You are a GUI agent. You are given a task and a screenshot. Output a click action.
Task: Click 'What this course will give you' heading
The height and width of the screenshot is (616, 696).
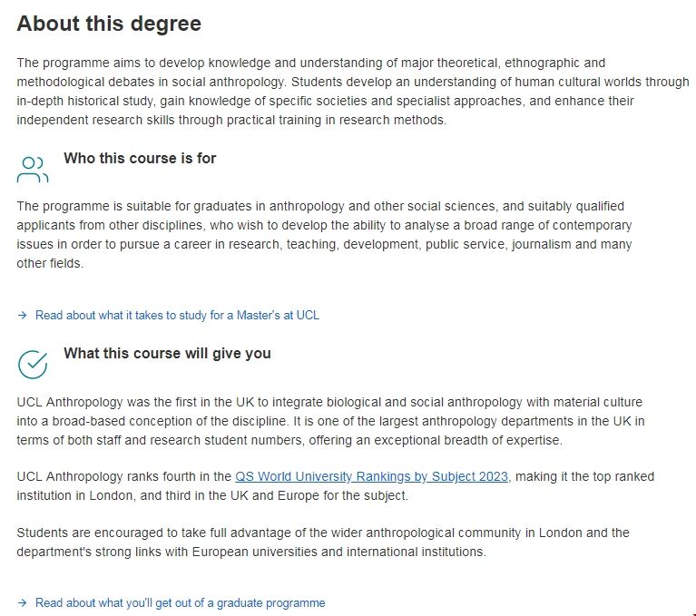[x=167, y=354]
